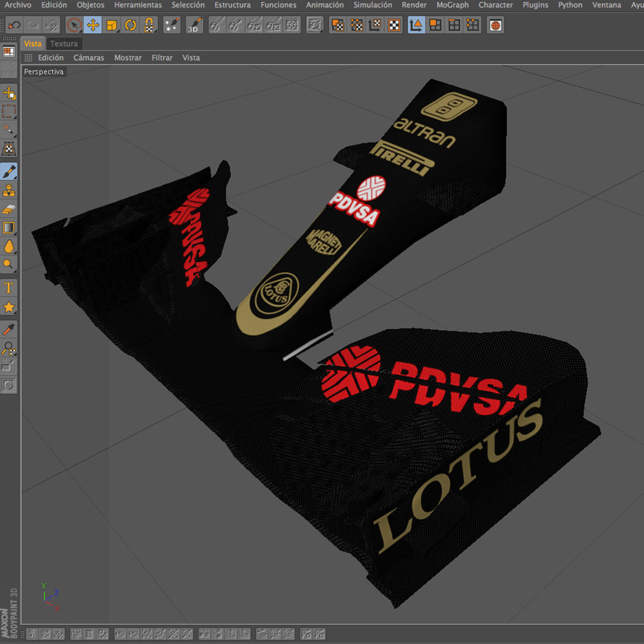Select the Move Layer tool in left palette
644x644 pixels.
(x=9, y=93)
